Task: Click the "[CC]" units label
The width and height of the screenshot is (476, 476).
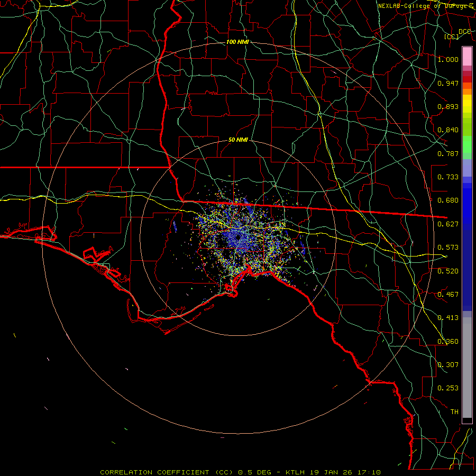Action: pos(451,36)
